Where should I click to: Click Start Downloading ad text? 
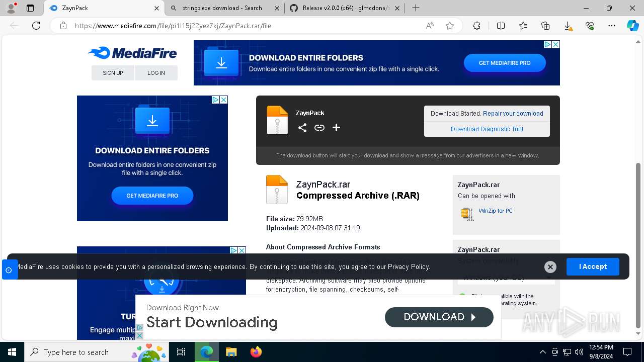coord(212,322)
